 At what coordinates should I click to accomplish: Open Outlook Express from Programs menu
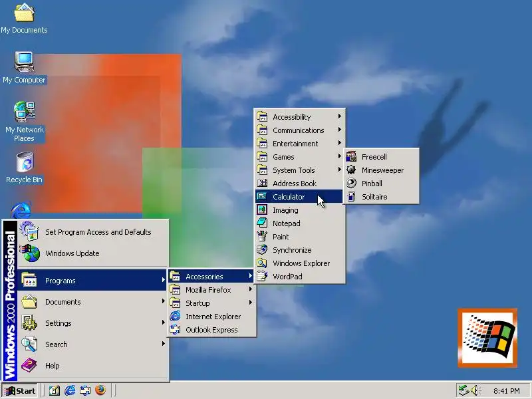[x=211, y=330]
